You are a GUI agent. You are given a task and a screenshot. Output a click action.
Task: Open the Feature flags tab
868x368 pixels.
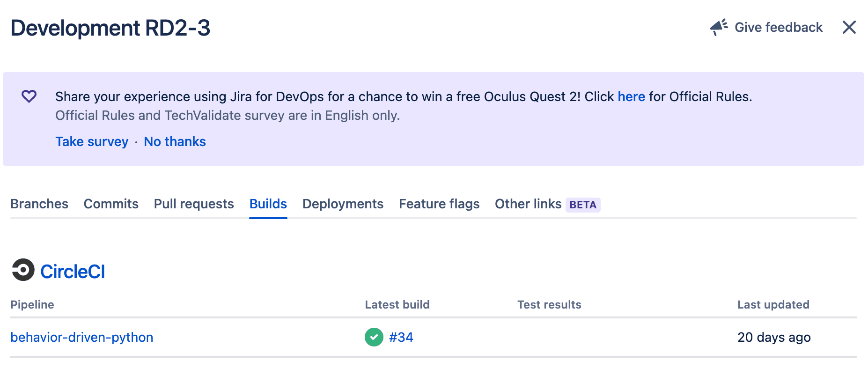coord(438,204)
